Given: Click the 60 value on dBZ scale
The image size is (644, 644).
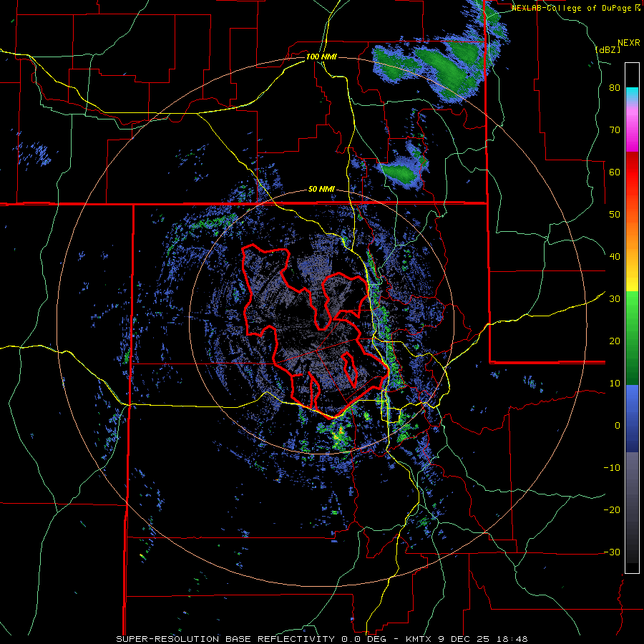Looking at the screenshot, I should [615, 172].
